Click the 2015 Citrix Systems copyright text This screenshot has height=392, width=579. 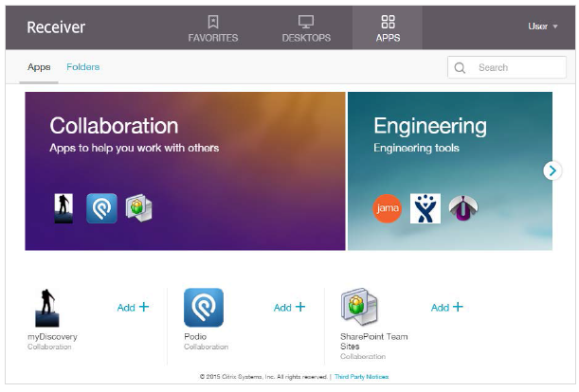(x=263, y=377)
